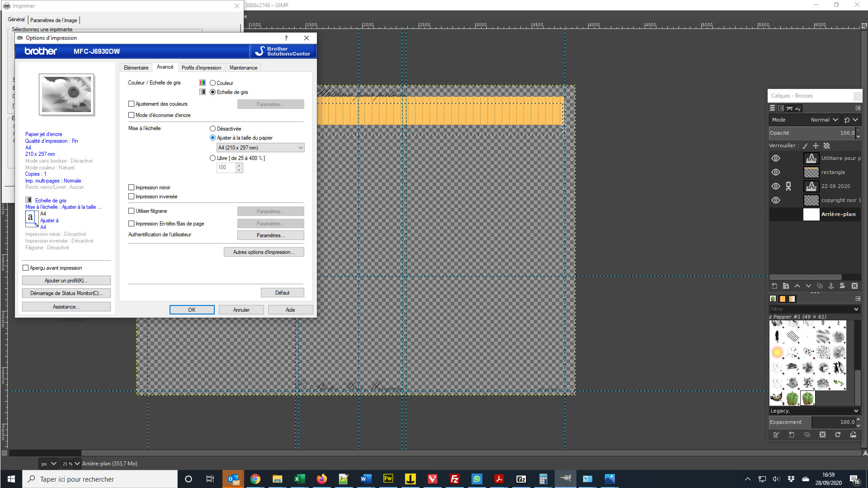This screenshot has width=868, height=488.
Task: Raise layer with up arrow icon
Action: [x=797, y=286]
